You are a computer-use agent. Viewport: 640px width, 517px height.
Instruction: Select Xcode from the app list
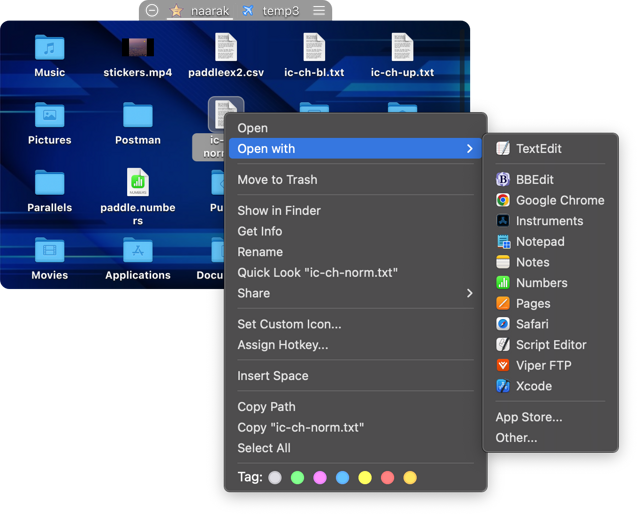coord(533,386)
